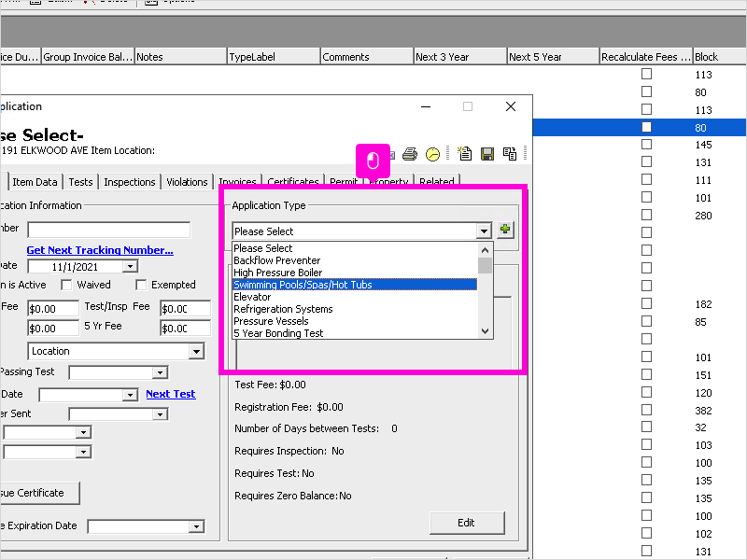This screenshot has height=560, width=747.
Task: Open the dropdown next to the Sent label
Action: click(160, 414)
